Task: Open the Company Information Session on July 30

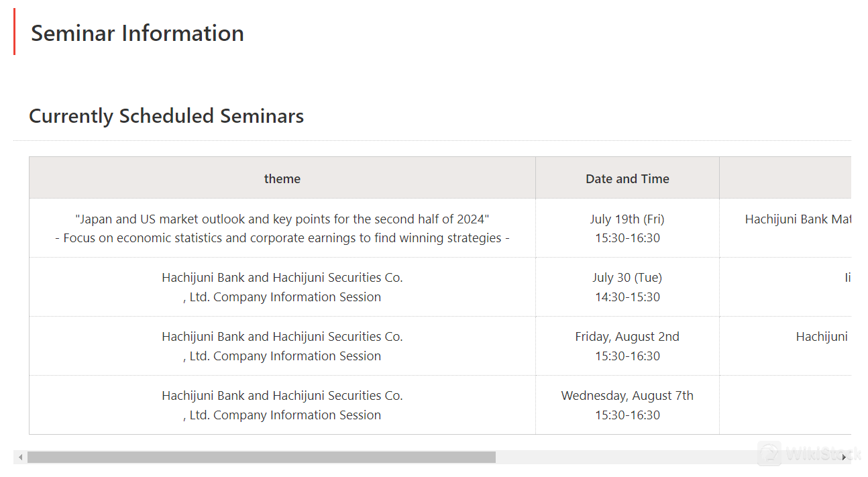Action: [x=282, y=287]
